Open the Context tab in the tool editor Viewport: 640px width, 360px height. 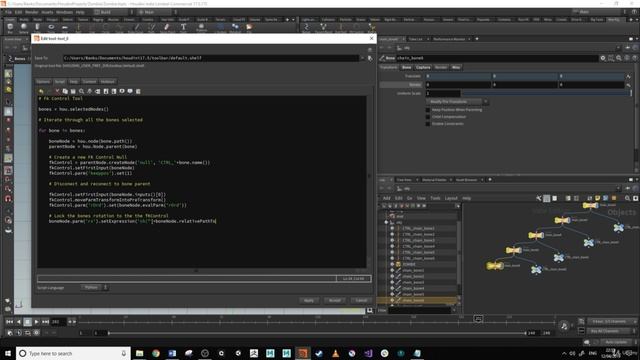89,82
